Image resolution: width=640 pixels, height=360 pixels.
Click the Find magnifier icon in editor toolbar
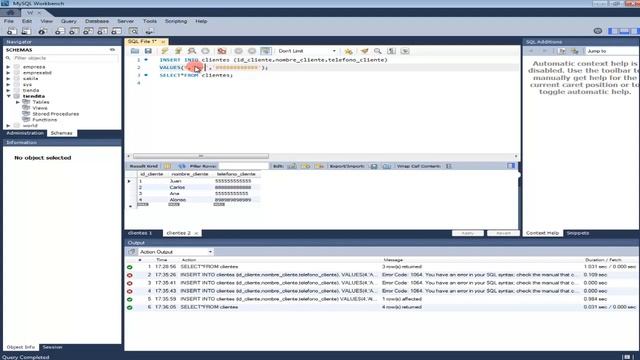378,51
